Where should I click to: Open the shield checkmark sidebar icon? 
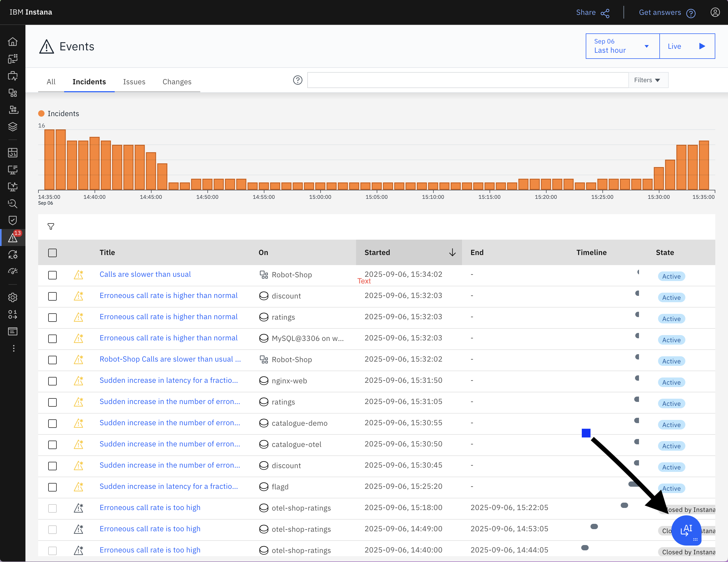(x=13, y=221)
